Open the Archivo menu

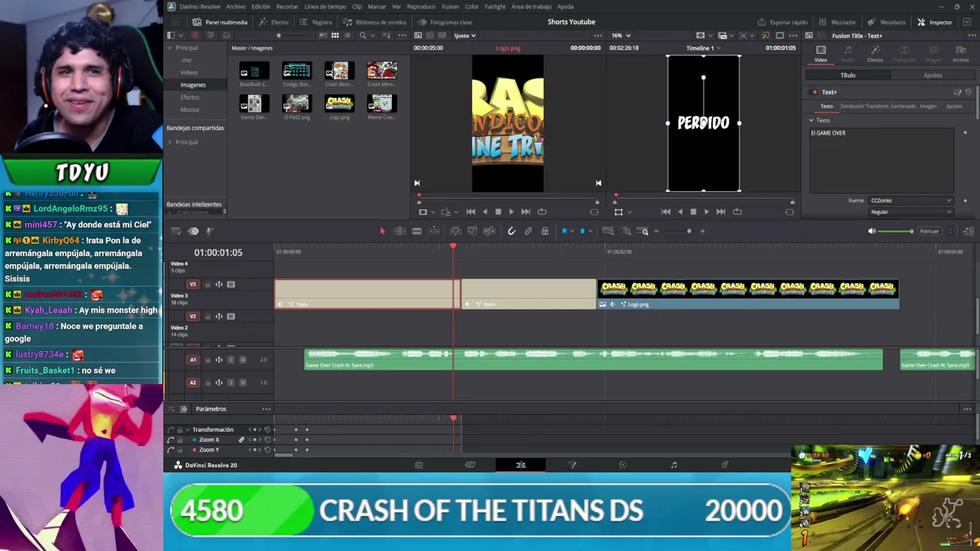click(236, 7)
